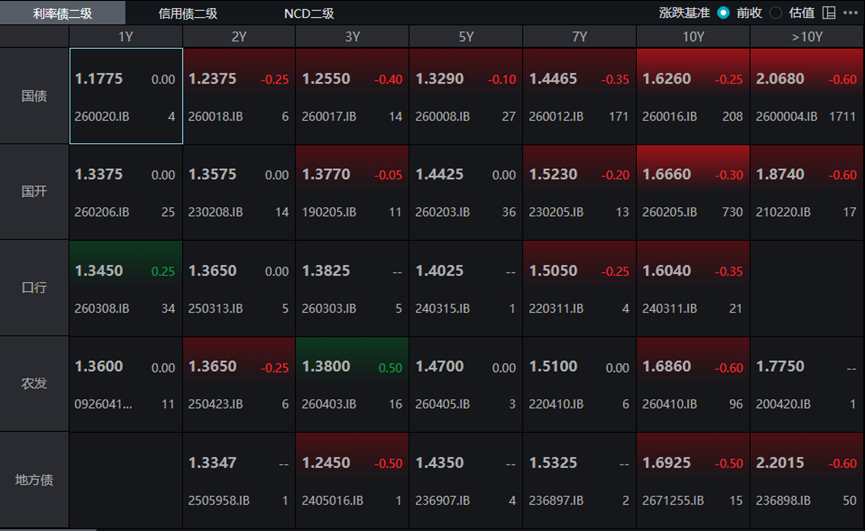The height and width of the screenshot is (531, 865).
Task: Select bond cell 236898.IB
Action: pos(807,480)
